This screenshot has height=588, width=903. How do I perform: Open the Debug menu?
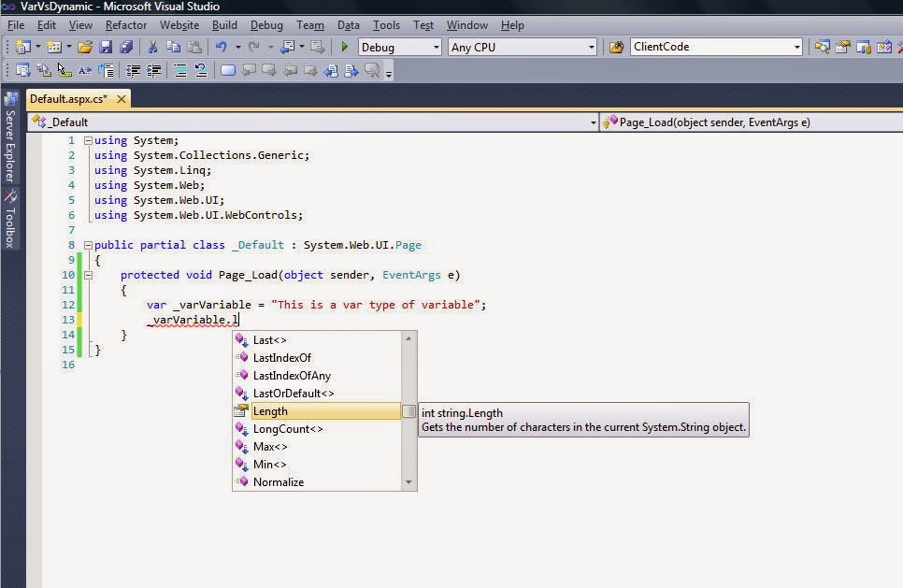coord(266,25)
